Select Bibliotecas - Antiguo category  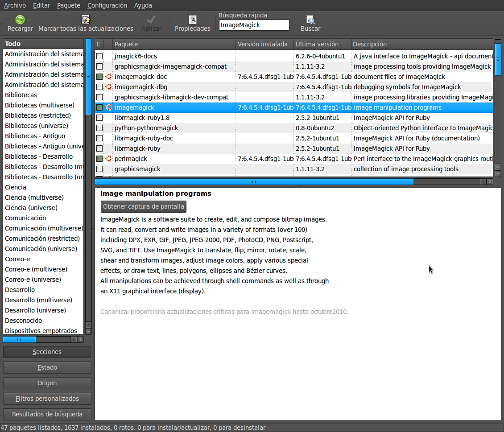[x=43, y=136]
